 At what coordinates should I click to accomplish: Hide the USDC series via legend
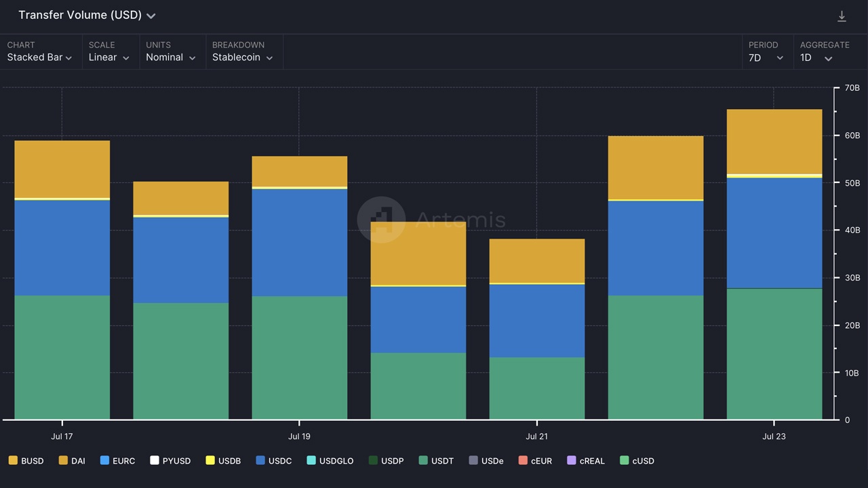click(273, 461)
